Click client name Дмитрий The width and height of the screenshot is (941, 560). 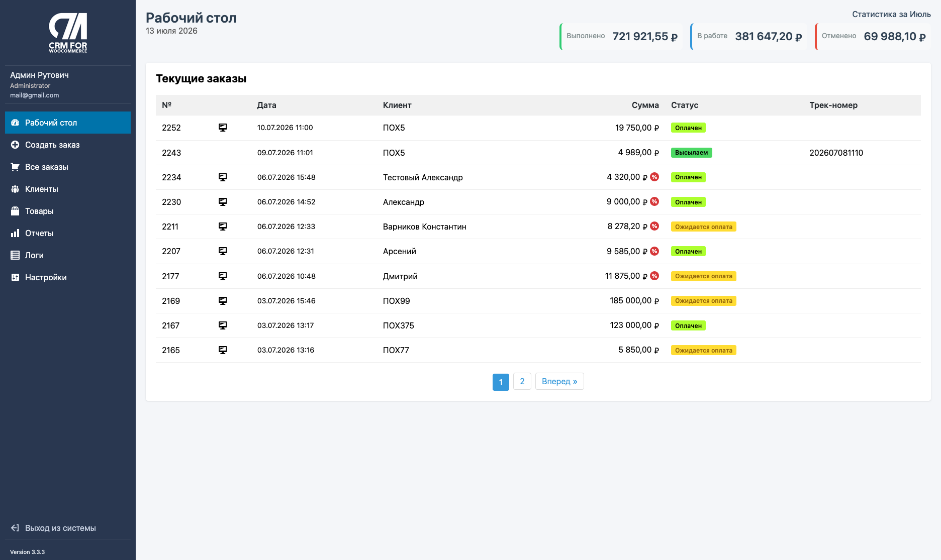[x=400, y=276]
